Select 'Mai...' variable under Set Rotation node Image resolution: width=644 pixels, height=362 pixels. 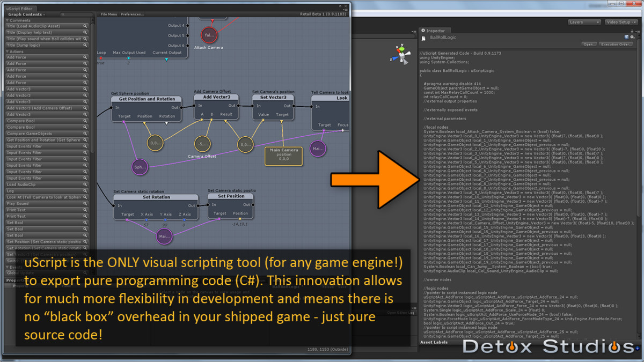(x=164, y=236)
